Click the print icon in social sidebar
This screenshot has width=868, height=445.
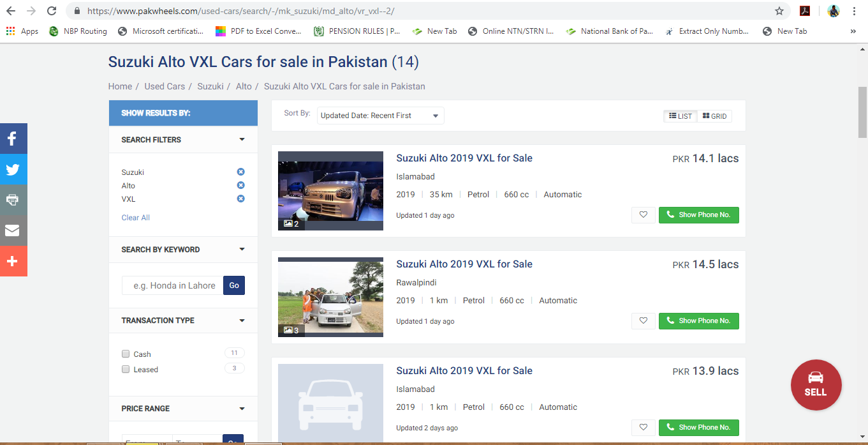(13, 200)
